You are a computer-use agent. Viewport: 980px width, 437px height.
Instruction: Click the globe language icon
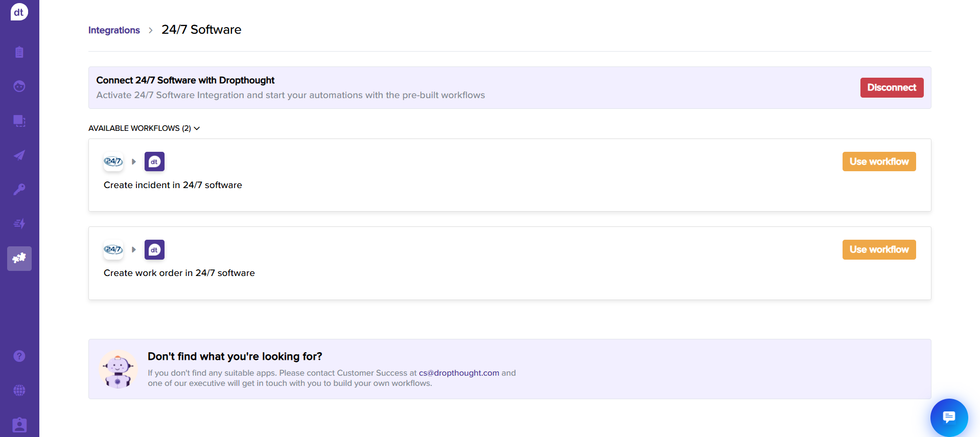pos(19,390)
